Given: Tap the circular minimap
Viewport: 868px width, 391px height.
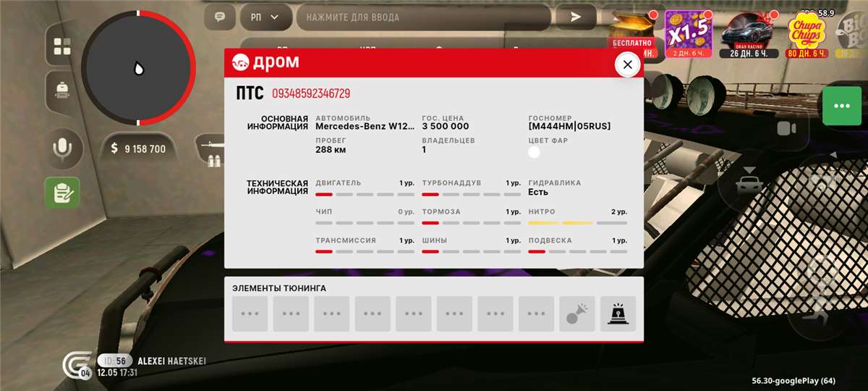Looking at the screenshot, I should [x=138, y=68].
